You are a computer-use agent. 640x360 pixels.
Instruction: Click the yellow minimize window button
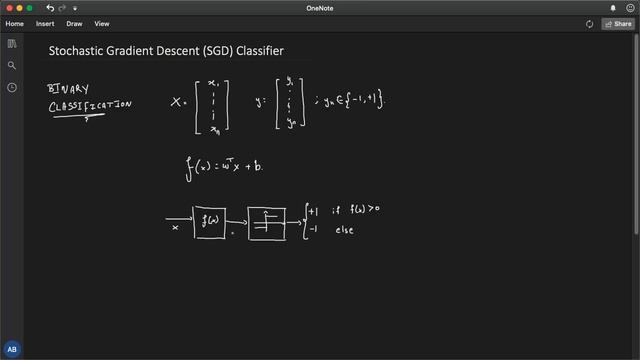pyautogui.click(x=19, y=8)
